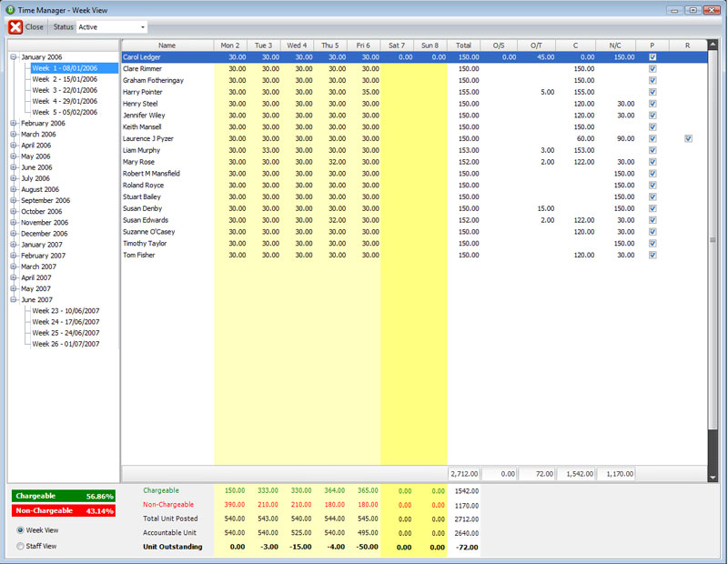Tick the P checkbox for Carol Ledger
The width and height of the screenshot is (728, 564).
coord(652,57)
